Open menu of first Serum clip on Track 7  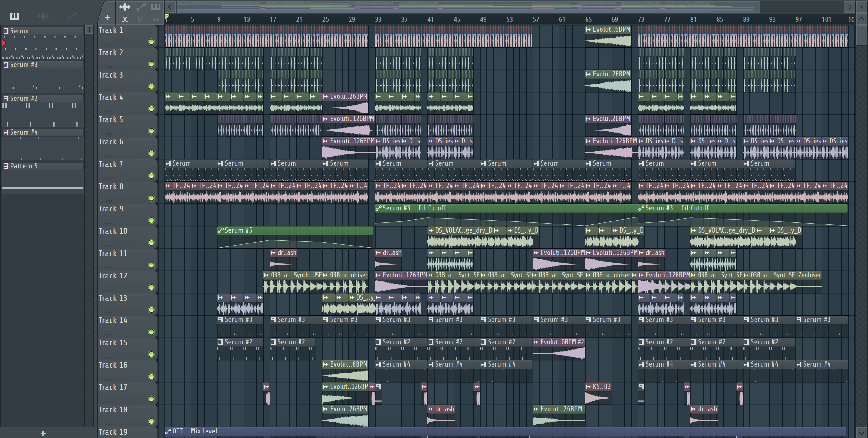[168, 163]
